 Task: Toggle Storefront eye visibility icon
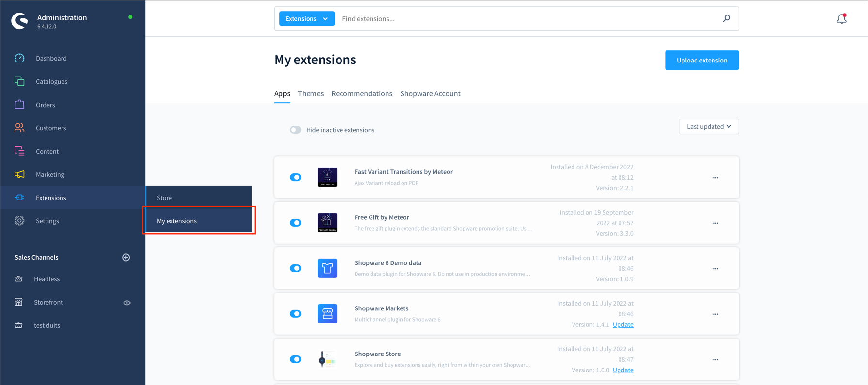[x=127, y=303]
